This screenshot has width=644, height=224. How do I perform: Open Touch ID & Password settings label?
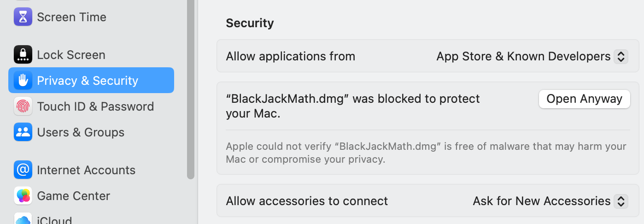pos(95,106)
